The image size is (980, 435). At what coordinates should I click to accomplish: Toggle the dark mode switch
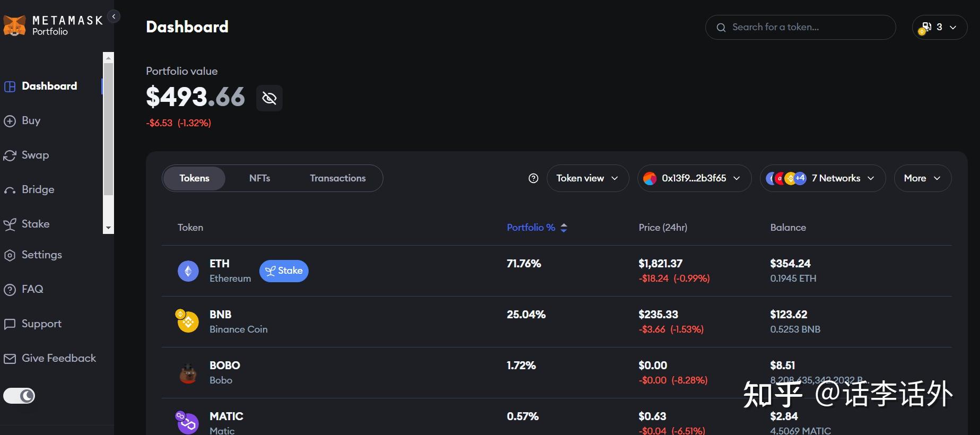click(19, 396)
